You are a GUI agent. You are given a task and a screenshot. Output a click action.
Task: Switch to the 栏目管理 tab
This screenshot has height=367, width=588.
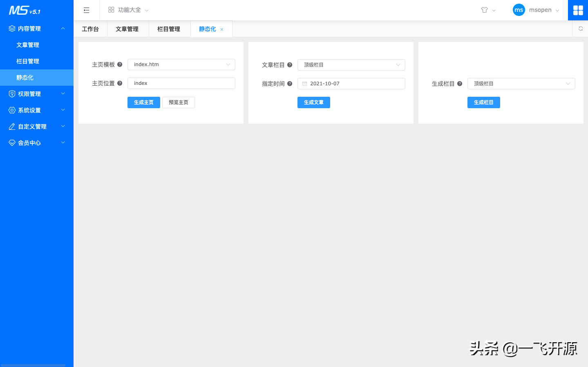(x=169, y=29)
